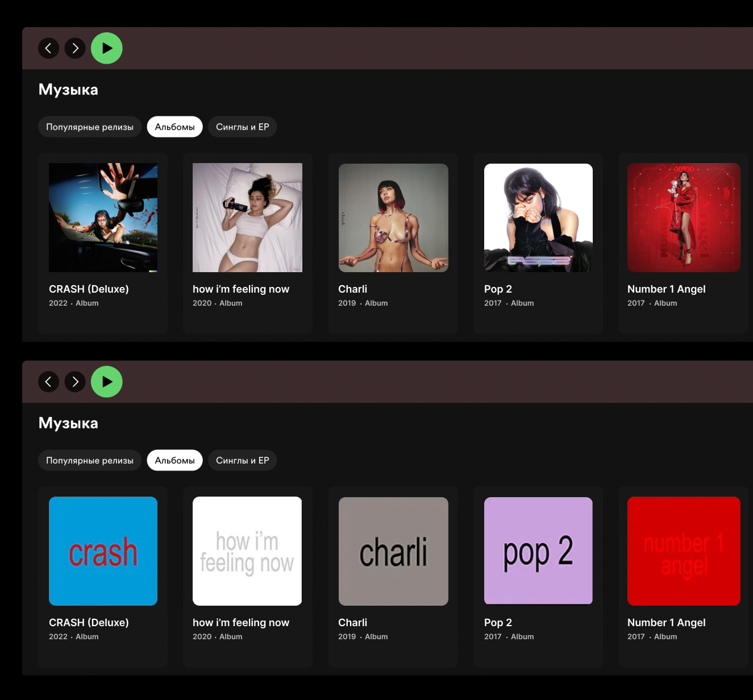Screen dimensions: 753x700
Task: Click '2022 · Album' under CRASH in top panel
Action: [x=74, y=303]
